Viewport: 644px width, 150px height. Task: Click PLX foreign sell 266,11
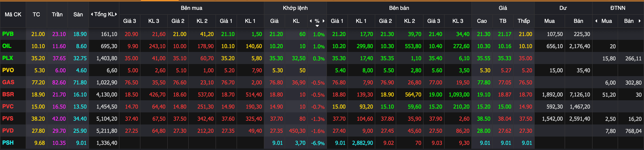[633, 59]
